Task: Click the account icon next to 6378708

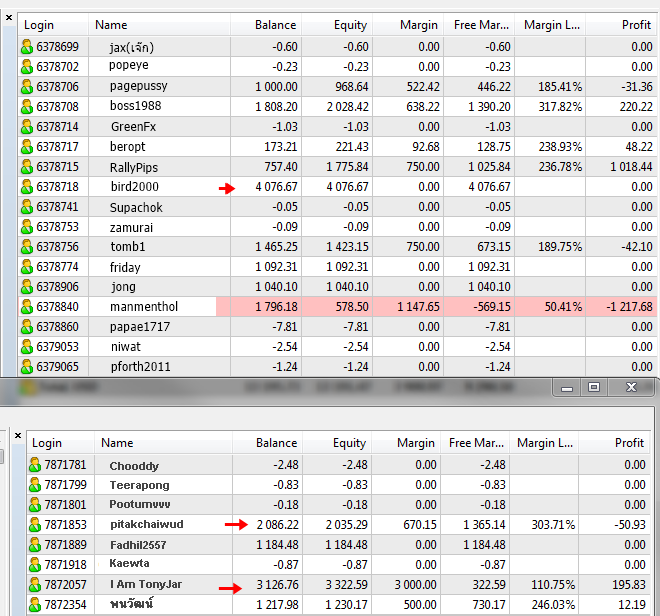Action: pos(27,107)
